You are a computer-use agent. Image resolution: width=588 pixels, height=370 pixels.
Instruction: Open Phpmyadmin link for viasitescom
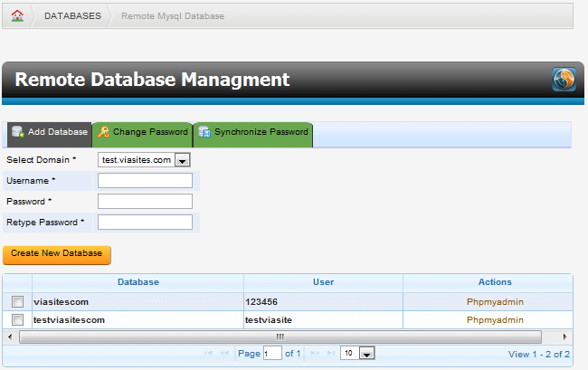pyautogui.click(x=495, y=302)
